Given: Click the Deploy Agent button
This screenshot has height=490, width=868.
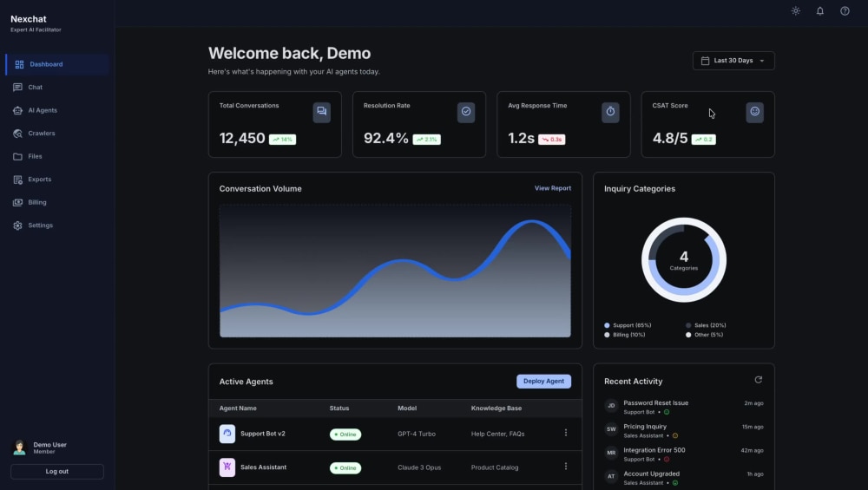Looking at the screenshot, I should tap(543, 381).
